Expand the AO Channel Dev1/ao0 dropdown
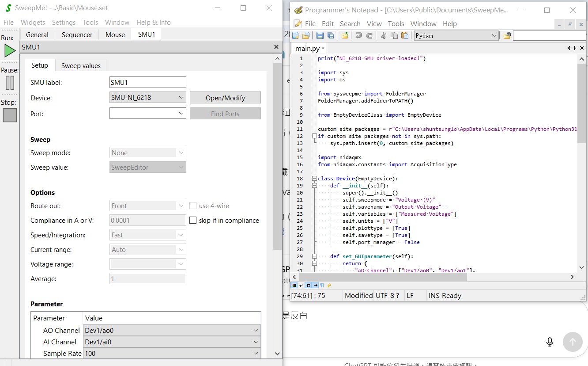 [x=172, y=330]
